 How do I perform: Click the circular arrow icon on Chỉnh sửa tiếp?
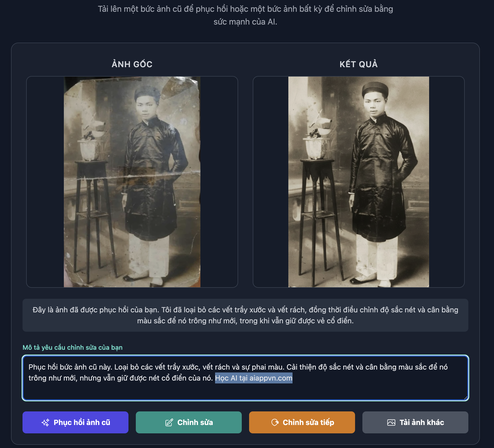(275, 422)
